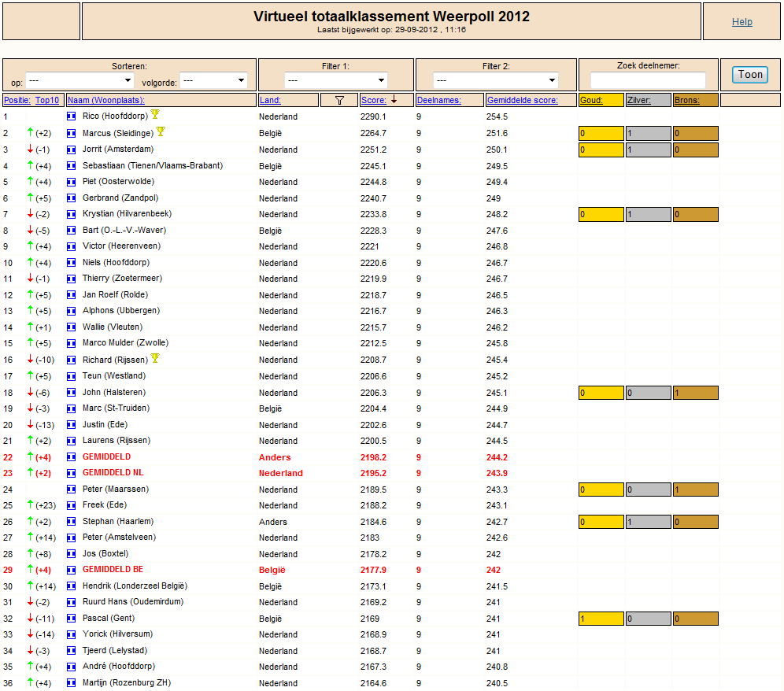
Task: Click the icon beside Marco Mulder (Zwolle)
Action: tap(72, 343)
